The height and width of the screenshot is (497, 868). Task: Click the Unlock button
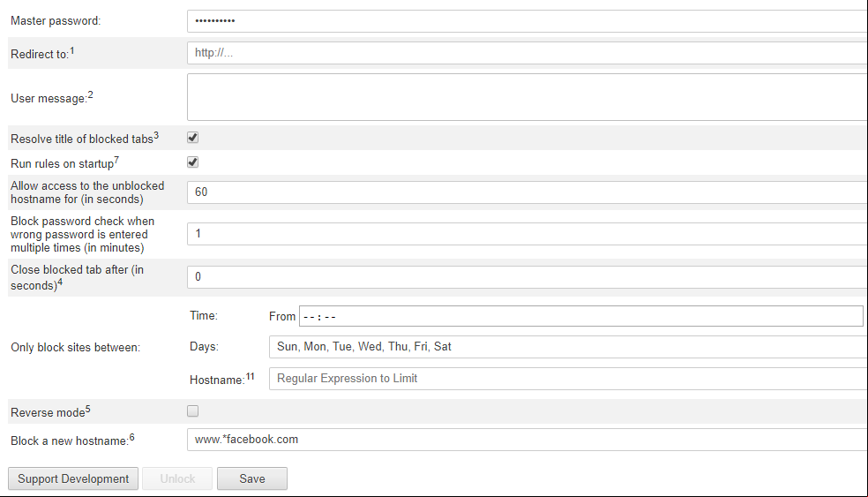(177, 478)
